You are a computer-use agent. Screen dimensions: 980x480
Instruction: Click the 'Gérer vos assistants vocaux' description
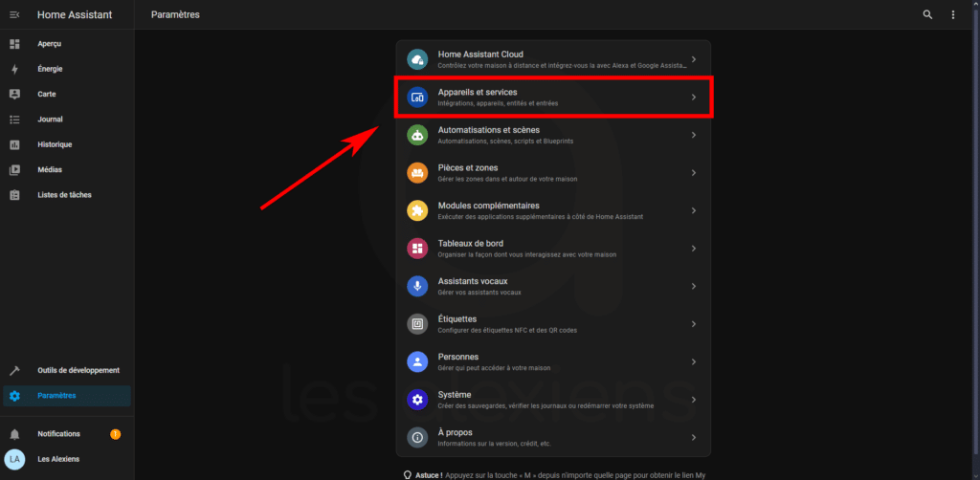click(479, 293)
